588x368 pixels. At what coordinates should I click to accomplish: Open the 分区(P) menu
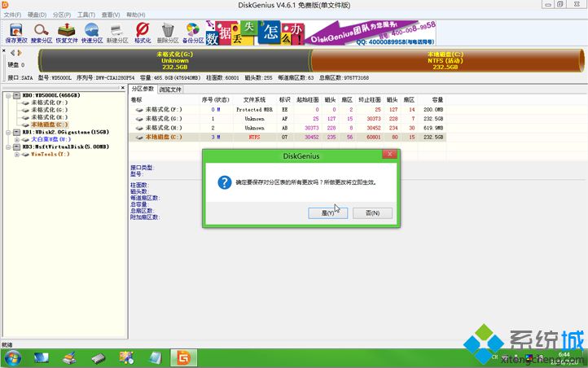pyautogui.click(x=62, y=15)
